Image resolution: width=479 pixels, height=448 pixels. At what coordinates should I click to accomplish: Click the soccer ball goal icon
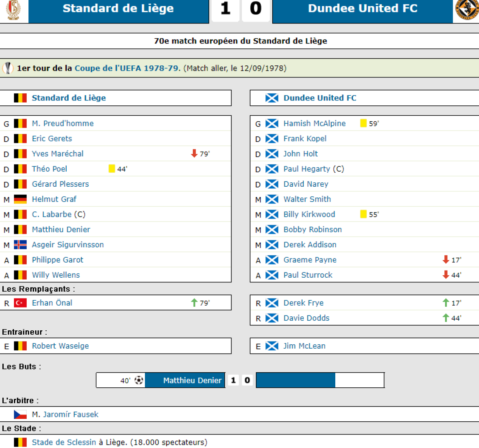click(139, 380)
